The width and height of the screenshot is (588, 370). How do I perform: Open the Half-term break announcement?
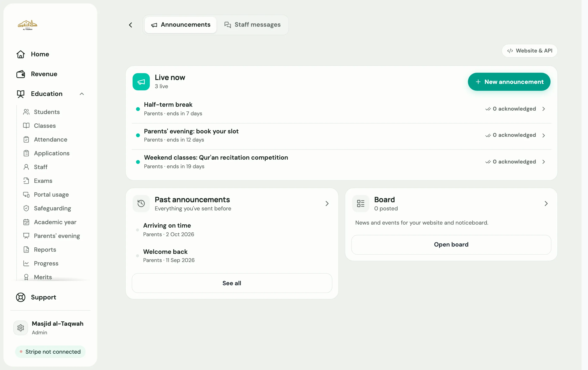tap(341, 109)
